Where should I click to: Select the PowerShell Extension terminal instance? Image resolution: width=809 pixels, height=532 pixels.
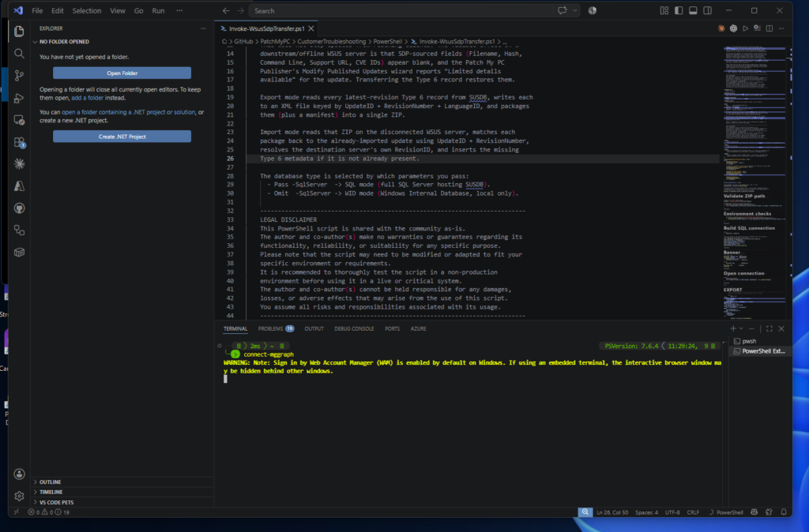point(760,351)
